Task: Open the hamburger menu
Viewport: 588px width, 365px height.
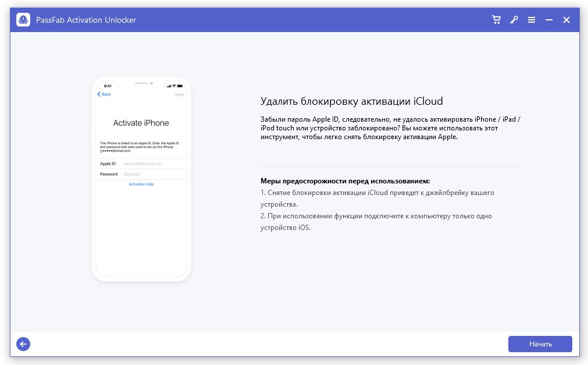Action: (531, 19)
